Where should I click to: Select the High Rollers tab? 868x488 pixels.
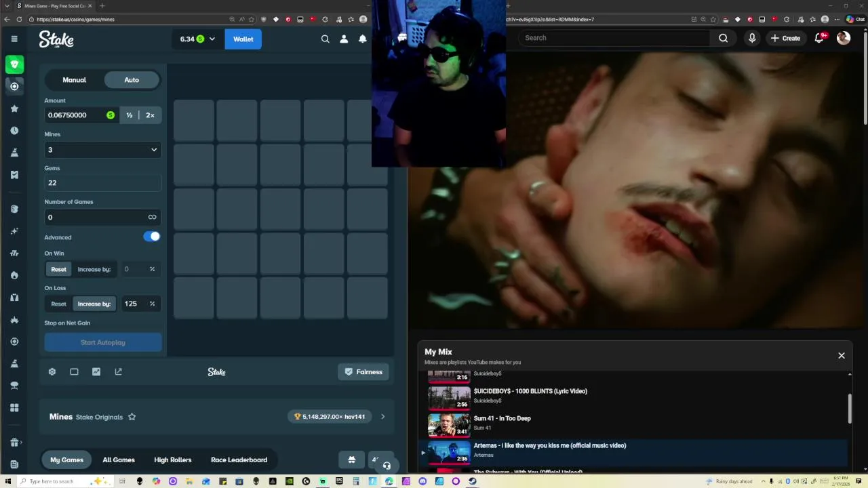tap(173, 460)
